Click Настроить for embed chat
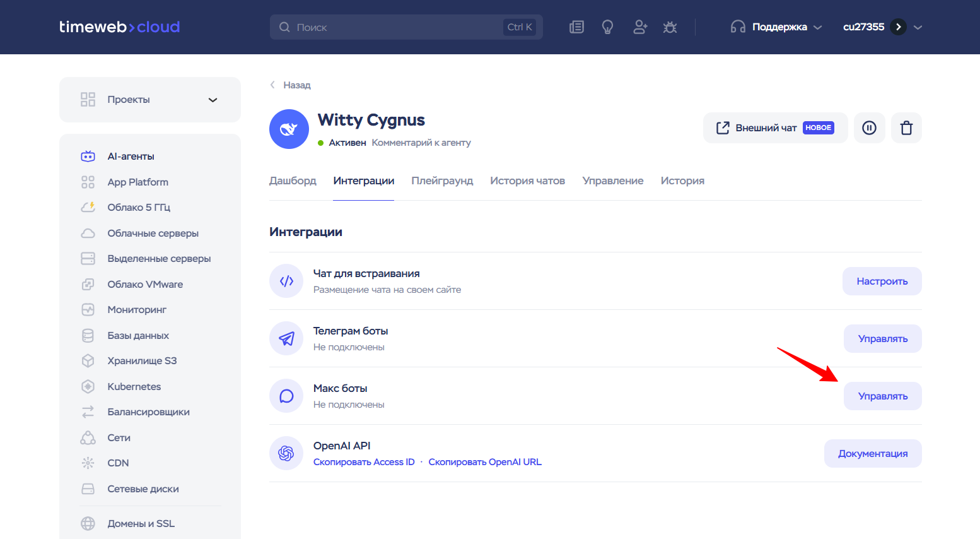 [x=882, y=281]
